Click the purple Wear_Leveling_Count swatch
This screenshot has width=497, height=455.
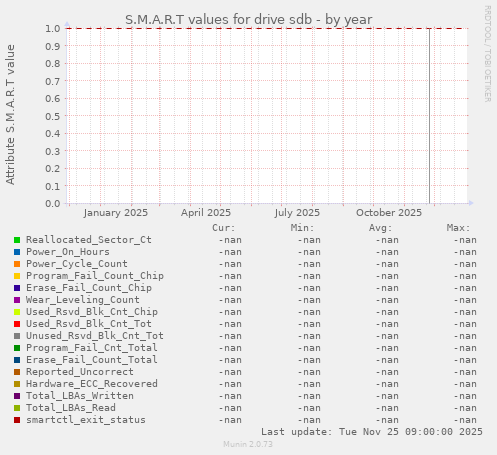click(x=17, y=300)
